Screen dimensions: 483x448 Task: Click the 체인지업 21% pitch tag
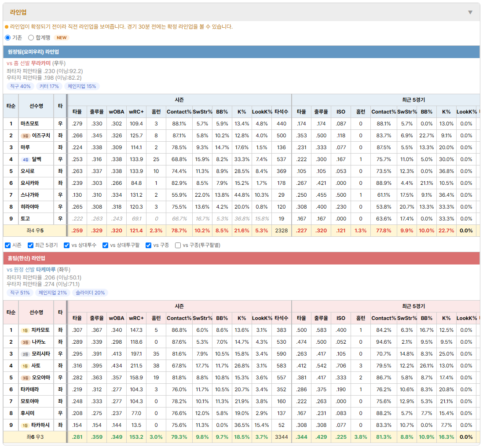[53, 293]
